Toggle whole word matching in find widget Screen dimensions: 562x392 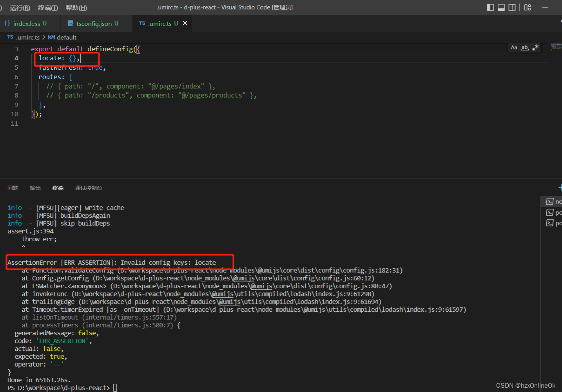click(524, 47)
